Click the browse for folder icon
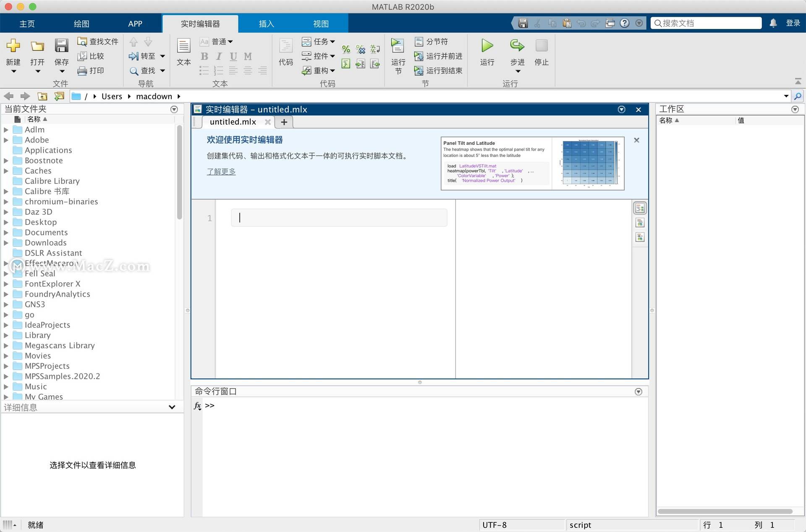The height and width of the screenshot is (532, 806). click(x=59, y=96)
